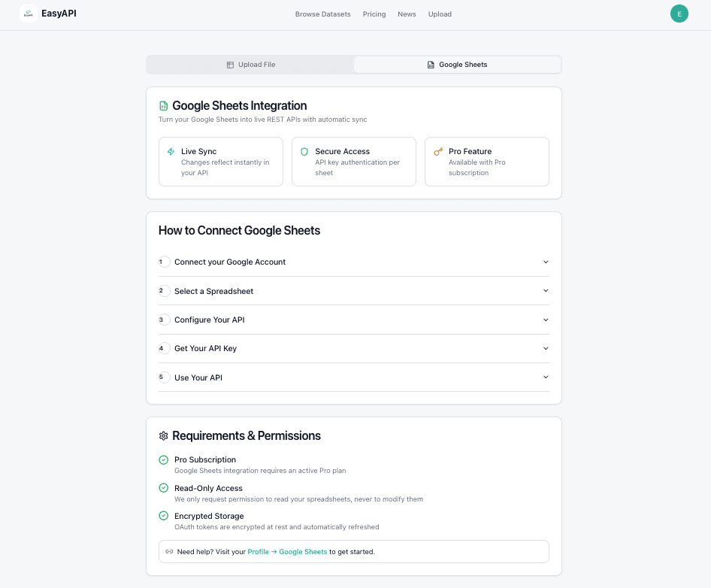Click the Google Sheets spreadsheet icon
The width and height of the screenshot is (711, 588).
coord(162,105)
